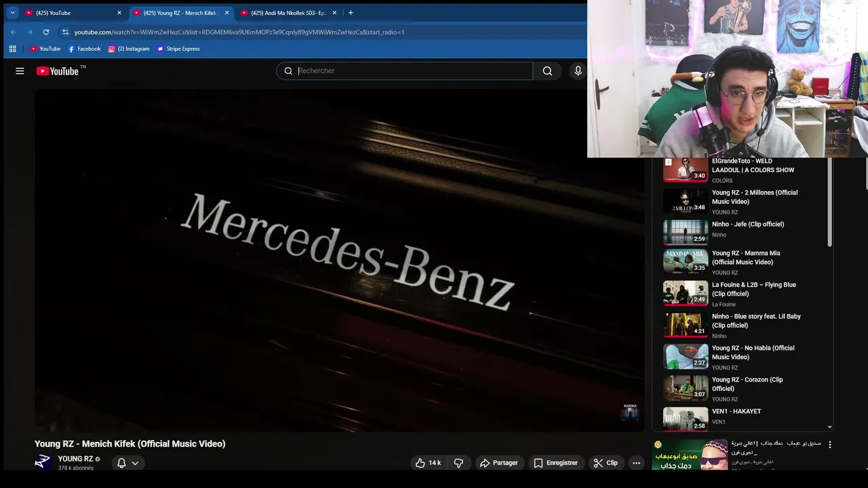Click the Partager share button
868x488 pixels.
point(498,463)
